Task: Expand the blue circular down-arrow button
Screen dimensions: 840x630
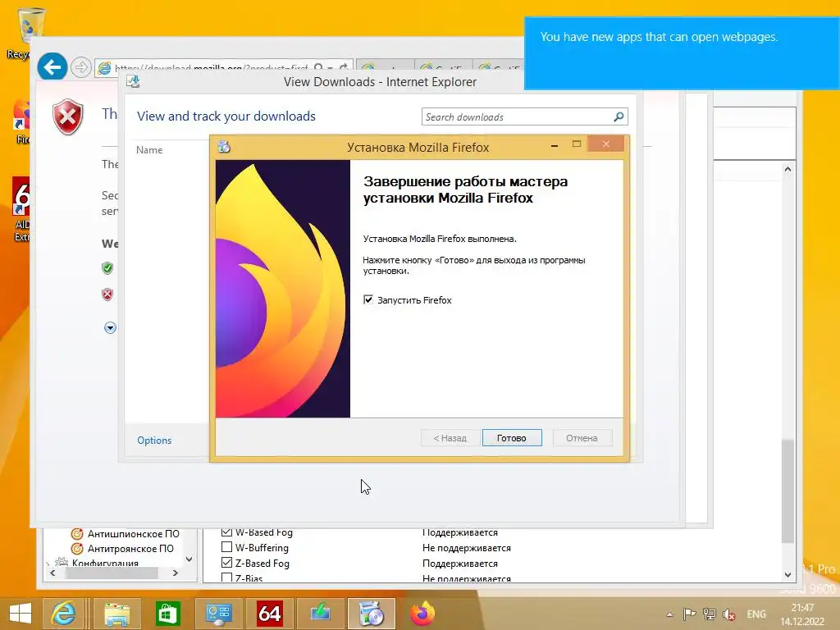Action: coord(110,327)
